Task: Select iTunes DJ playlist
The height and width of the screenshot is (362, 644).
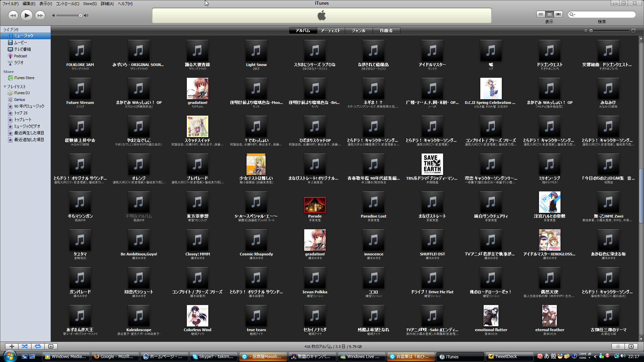Action: click(25, 93)
